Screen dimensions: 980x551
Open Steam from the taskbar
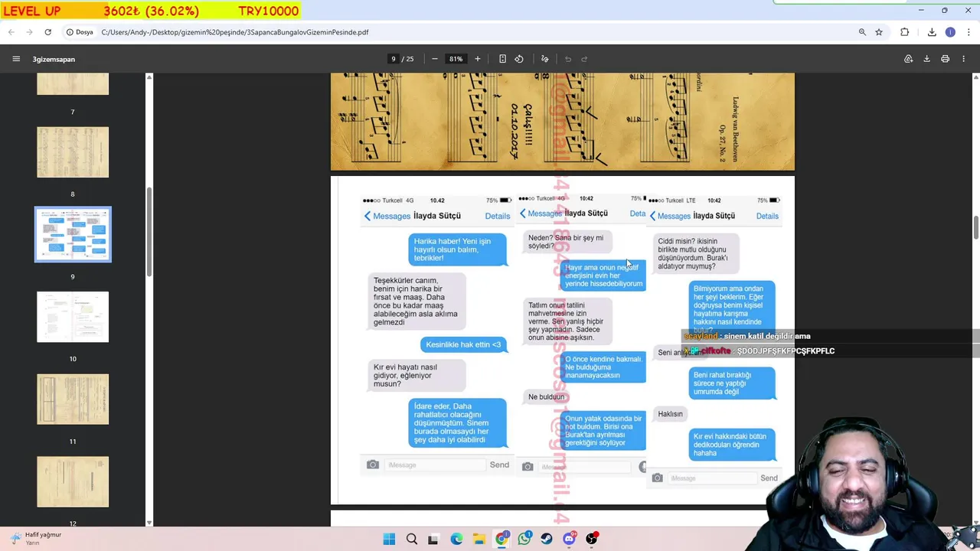547,539
